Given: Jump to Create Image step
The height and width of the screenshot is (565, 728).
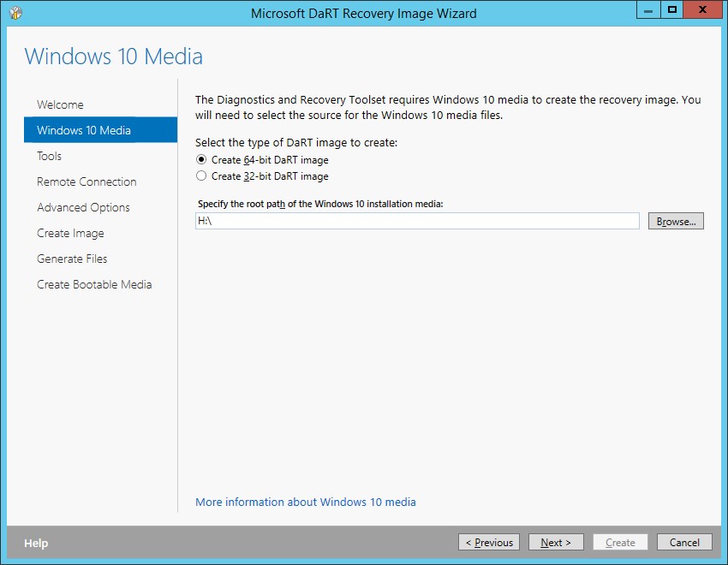Looking at the screenshot, I should point(70,233).
